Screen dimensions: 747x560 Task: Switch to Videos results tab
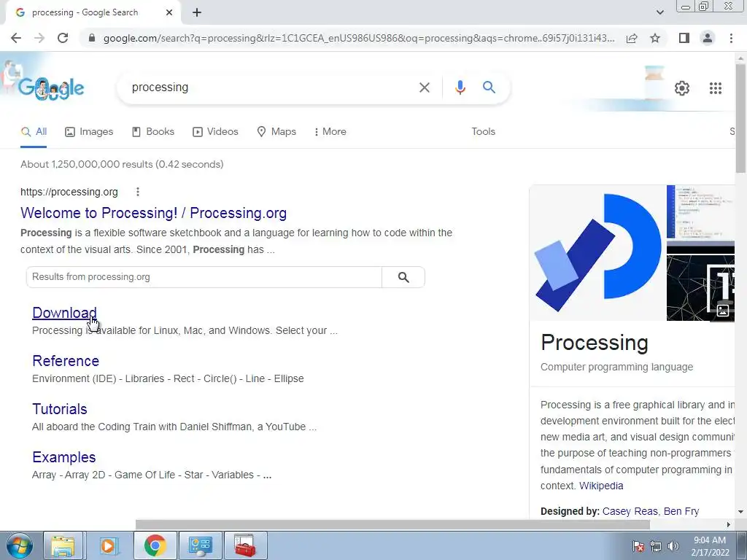[215, 132]
